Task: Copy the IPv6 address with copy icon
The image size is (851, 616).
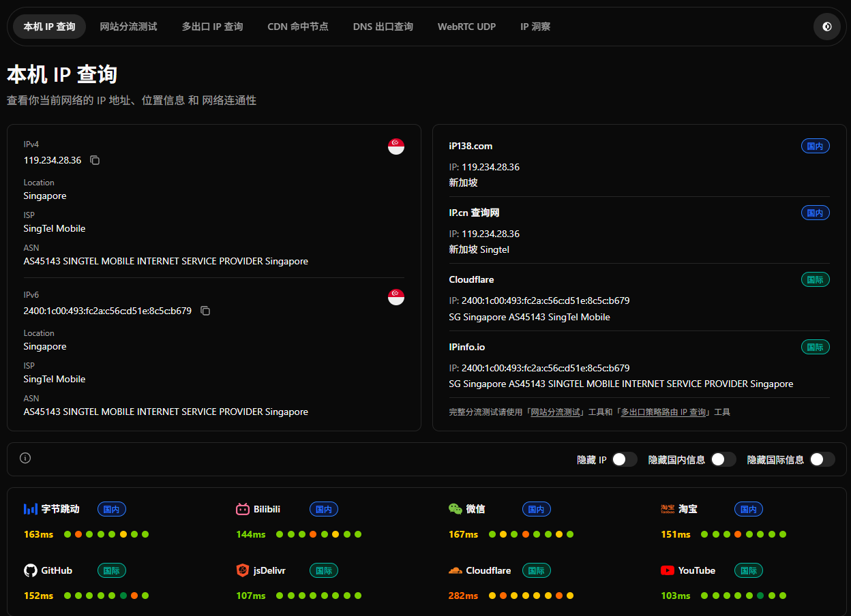Action: click(205, 311)
